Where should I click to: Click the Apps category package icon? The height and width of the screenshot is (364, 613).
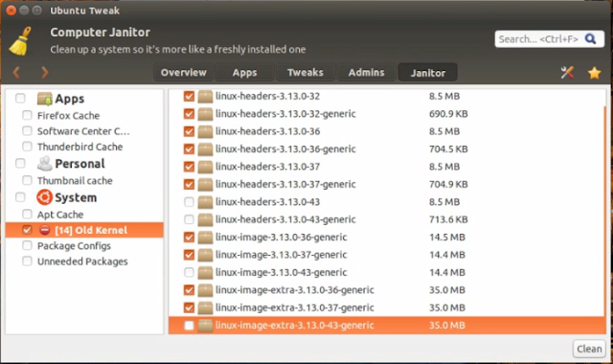(45, 99)
